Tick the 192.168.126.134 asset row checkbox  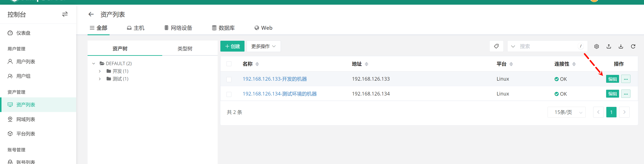(229, 94)
